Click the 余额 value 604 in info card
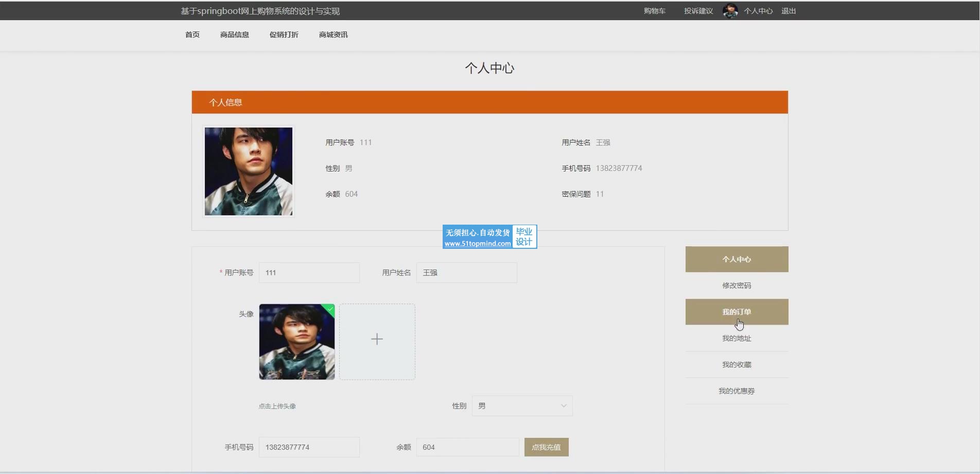 [351, 194]
